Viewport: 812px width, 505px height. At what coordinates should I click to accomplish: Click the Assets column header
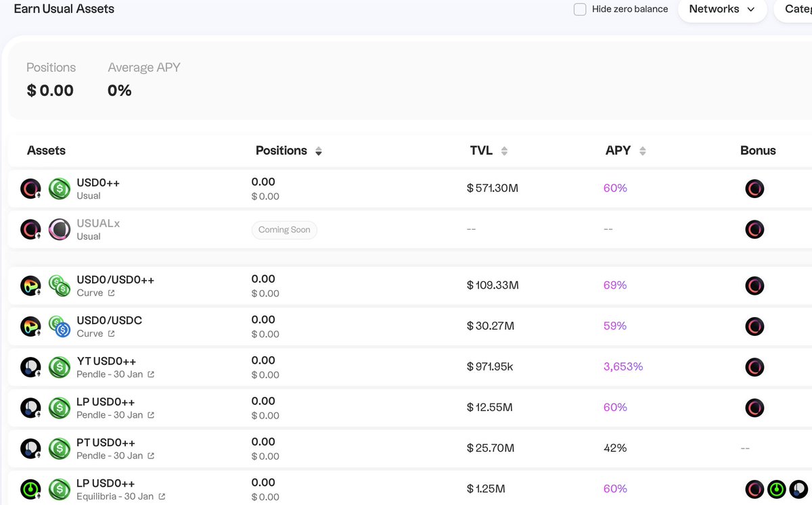click(46, 151)
